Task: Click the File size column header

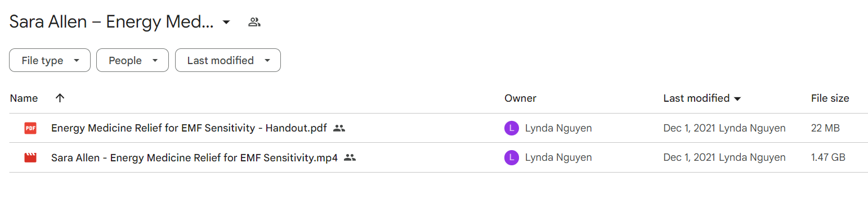Action: (830, 98)
